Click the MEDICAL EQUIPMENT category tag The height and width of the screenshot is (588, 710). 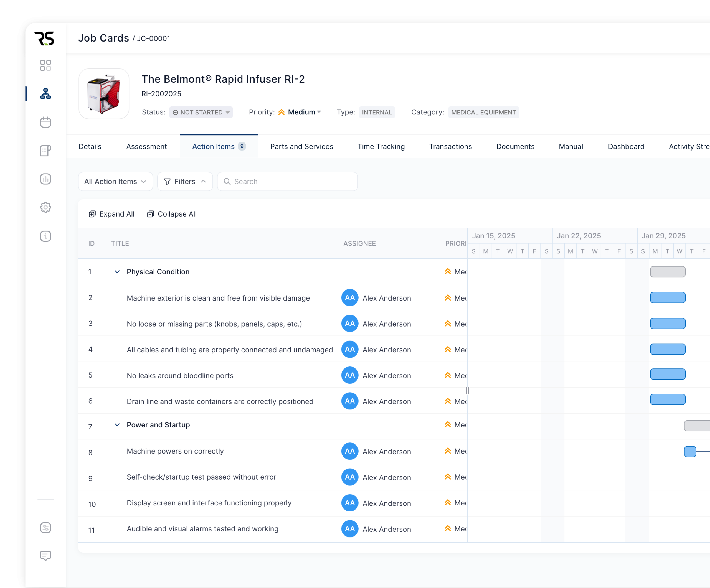[x=483, y=112]
